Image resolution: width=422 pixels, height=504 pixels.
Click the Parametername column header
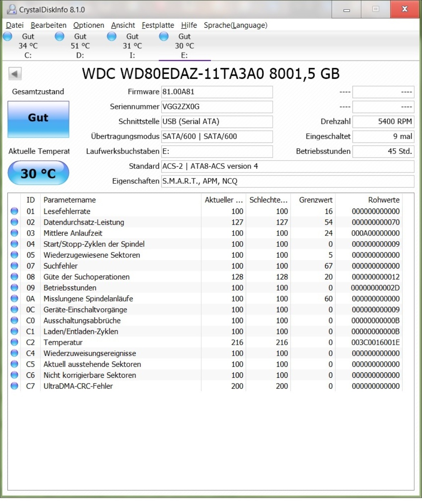pyautogui.click(x=121, y=200)
